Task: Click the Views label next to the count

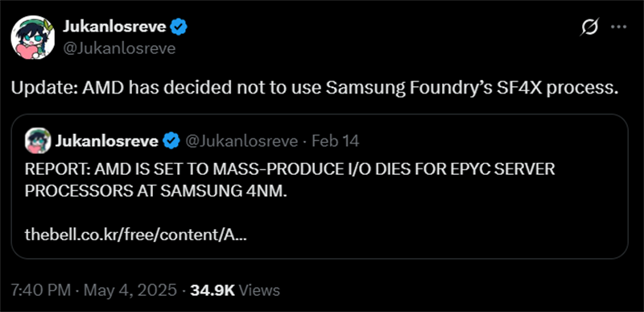Action: tap(259, 290)
